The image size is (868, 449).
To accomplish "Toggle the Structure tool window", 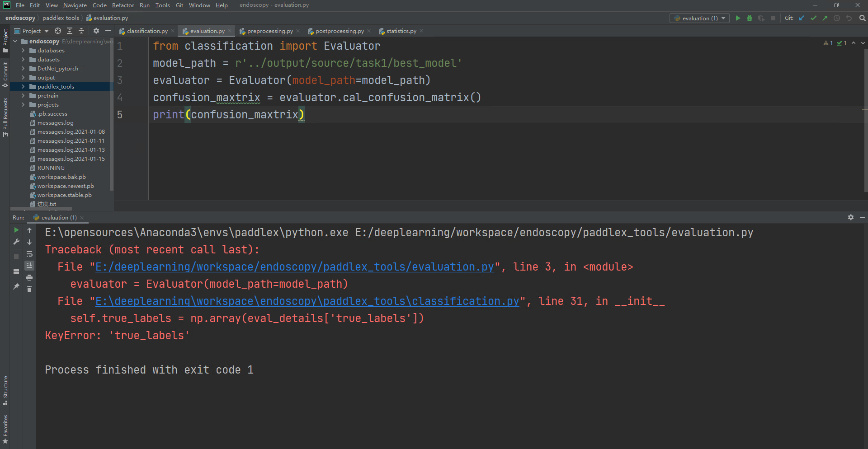I will point(5,390).
